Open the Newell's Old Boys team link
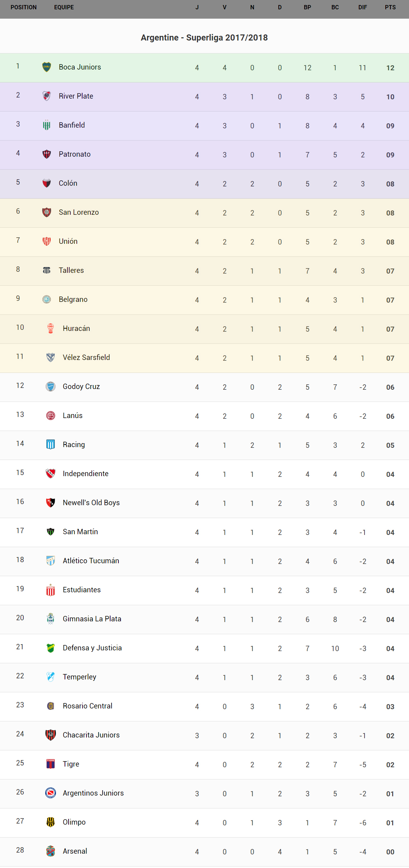409x868 pixels. [91, 503]
